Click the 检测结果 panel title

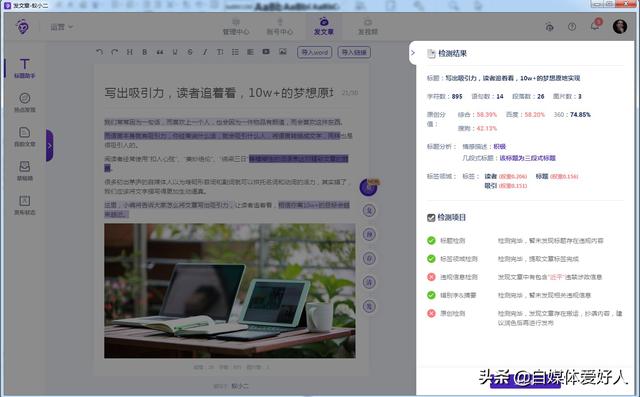pos(452,53)
